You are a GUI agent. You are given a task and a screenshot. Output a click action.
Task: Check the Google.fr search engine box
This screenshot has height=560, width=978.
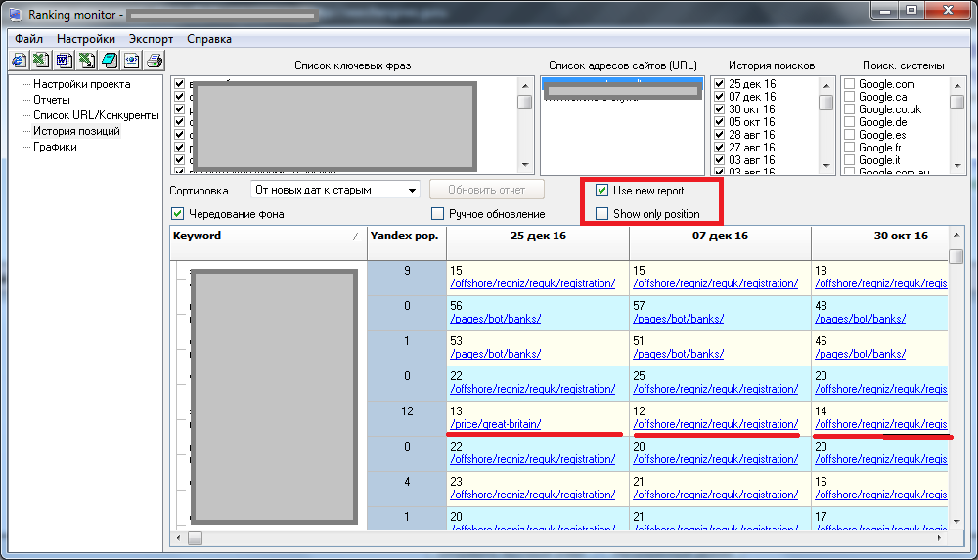[849, 148]
